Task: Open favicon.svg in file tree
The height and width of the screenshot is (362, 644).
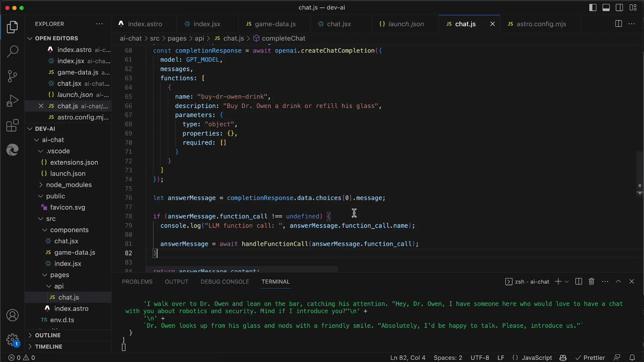Action: click(x=67, y=208)
